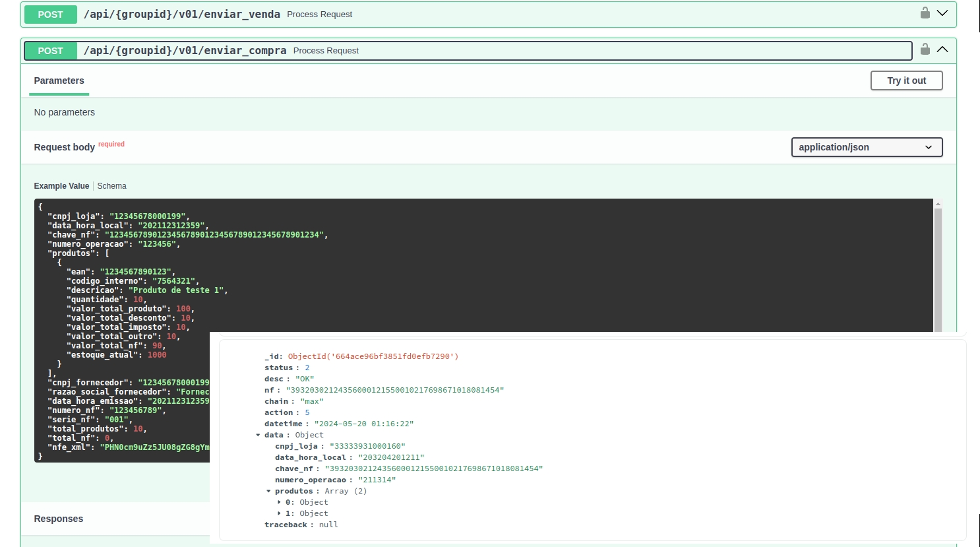Viewport: 980px width, 547px height.
Task: Click the "numero_nf" value 123456789
Action: click(x=135, y=410)
